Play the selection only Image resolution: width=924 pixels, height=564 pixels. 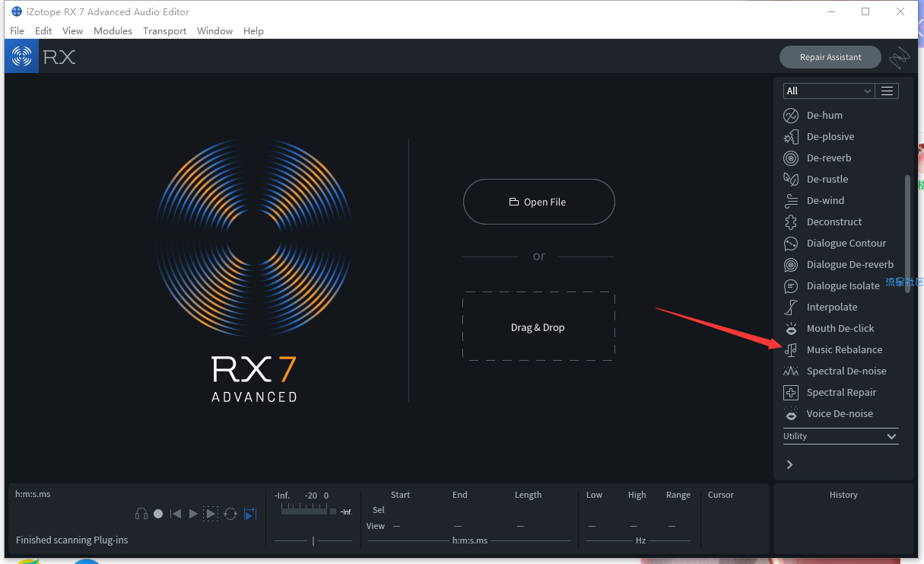pos(211,514)
